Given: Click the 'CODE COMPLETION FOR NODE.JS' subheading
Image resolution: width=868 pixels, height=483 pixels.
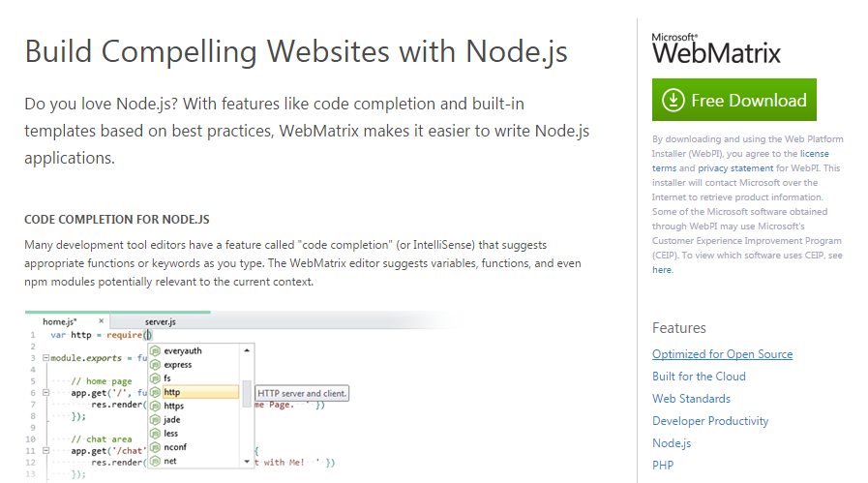Looking at the screenshot, I should pyautogui.click(x=117, y=220).
